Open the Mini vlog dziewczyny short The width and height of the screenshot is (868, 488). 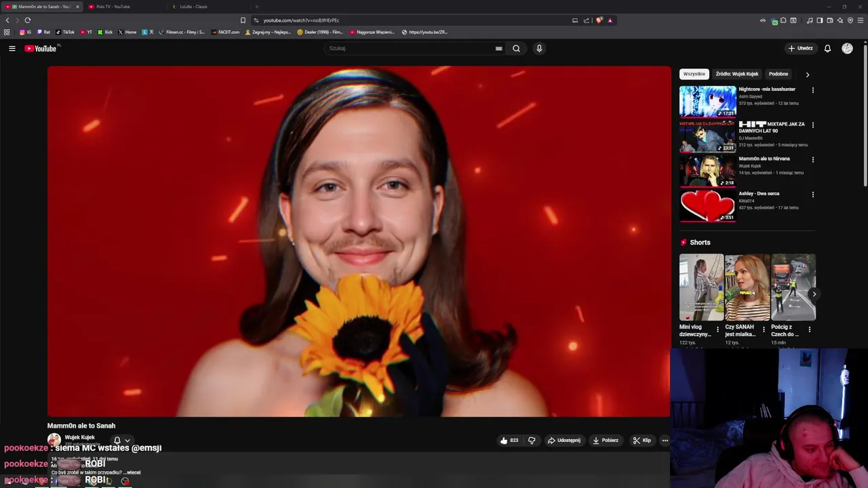click(x=701, y=287)
